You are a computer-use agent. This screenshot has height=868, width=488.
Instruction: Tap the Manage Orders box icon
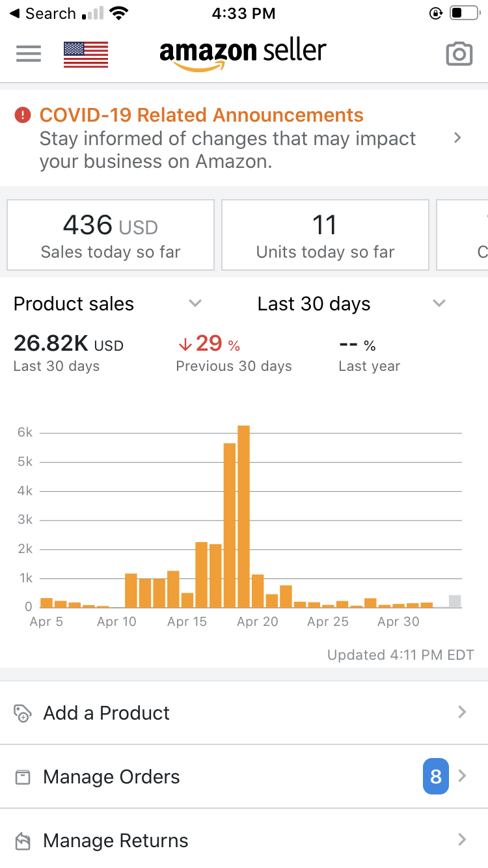23,777
